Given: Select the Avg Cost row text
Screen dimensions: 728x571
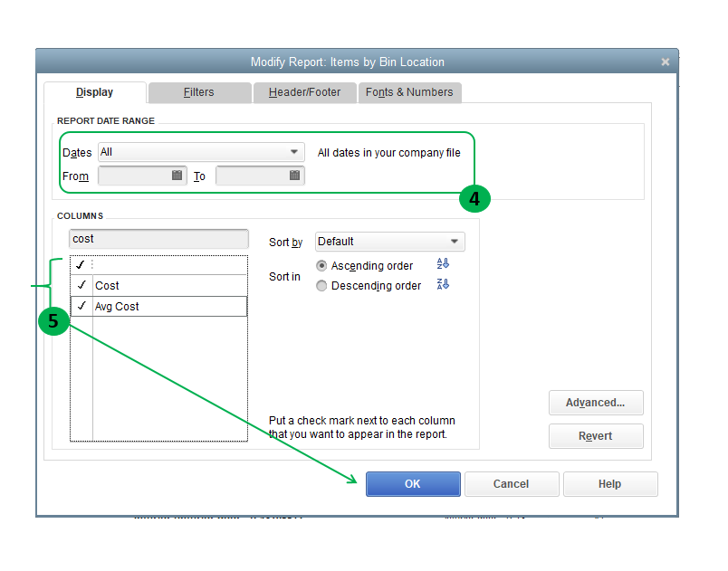Looking at the screenshot, I should tap(117, 307).
